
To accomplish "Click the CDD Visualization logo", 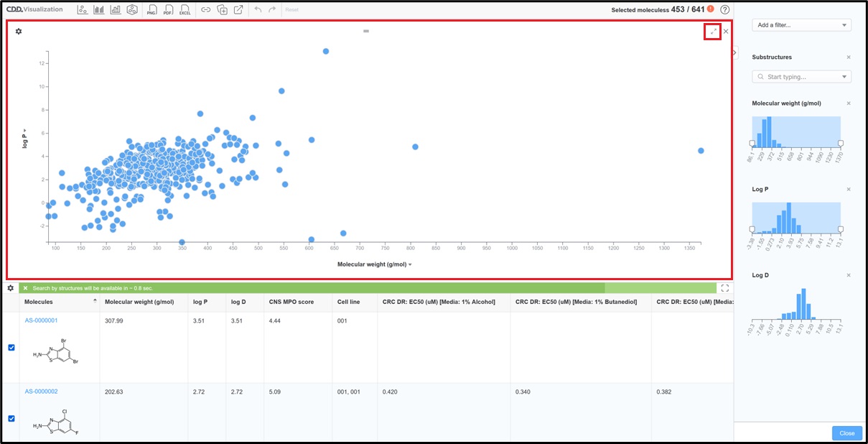I will pos(33,10).
